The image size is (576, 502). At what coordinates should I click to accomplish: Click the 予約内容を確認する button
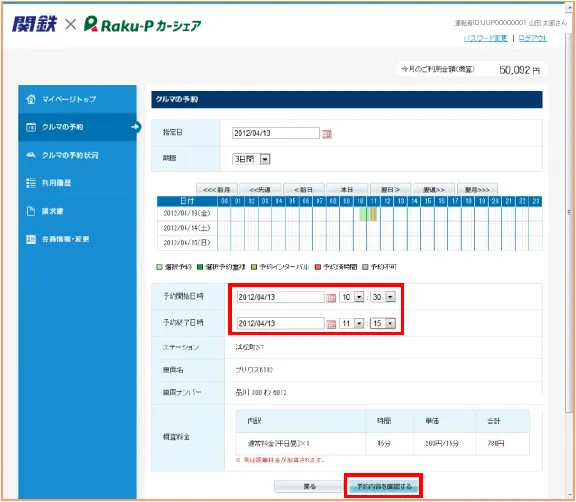point(384,486)
